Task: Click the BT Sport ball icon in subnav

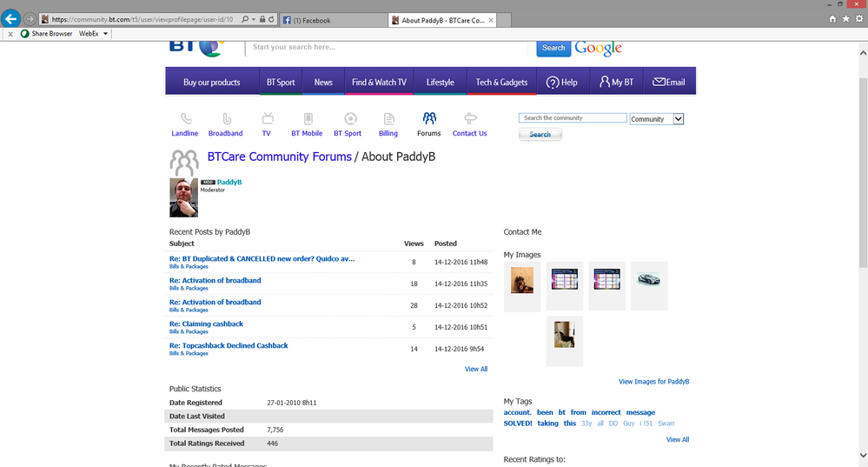Action: [350, 118]
